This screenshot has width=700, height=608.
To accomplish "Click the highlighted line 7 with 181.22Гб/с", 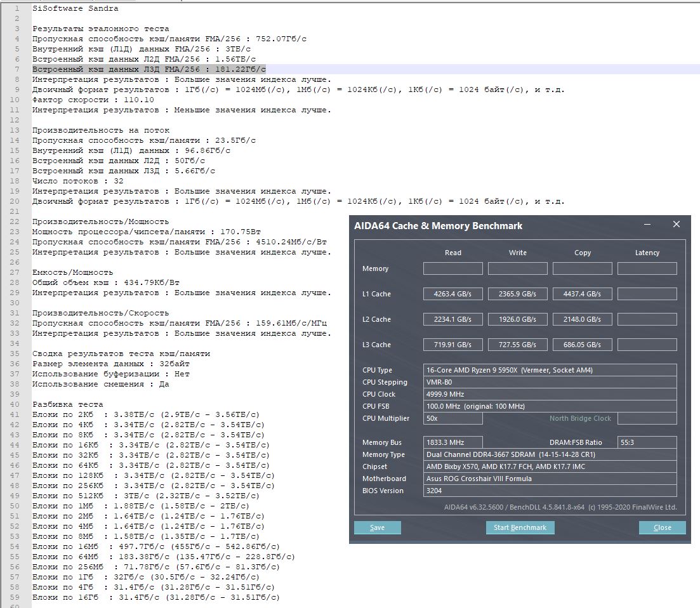I will (x=149, y=69).
